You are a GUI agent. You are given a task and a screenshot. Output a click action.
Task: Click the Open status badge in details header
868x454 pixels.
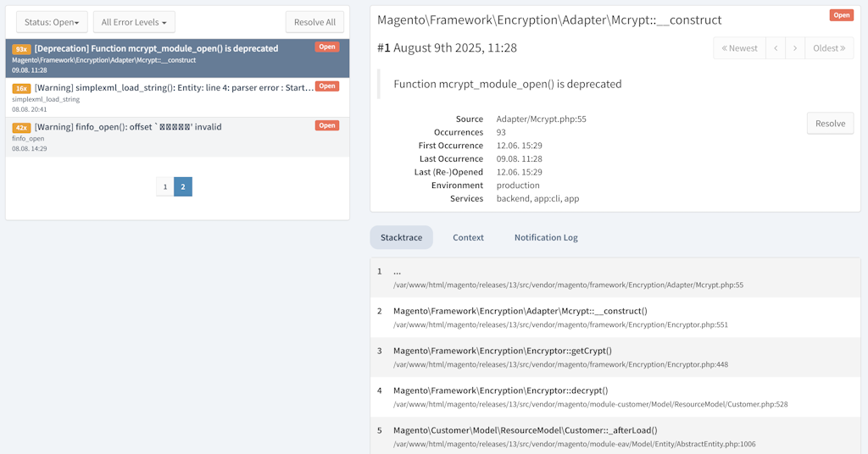(x=842, y=15)
